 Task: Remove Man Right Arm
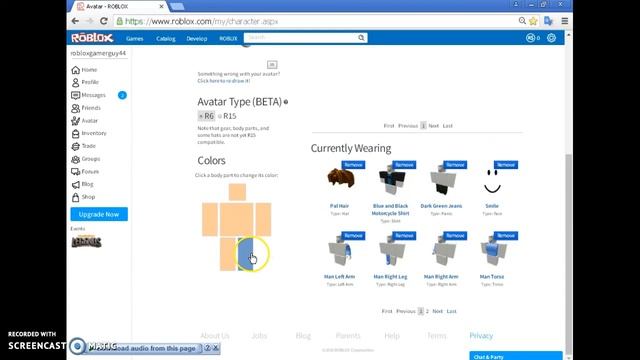point(455,236)
